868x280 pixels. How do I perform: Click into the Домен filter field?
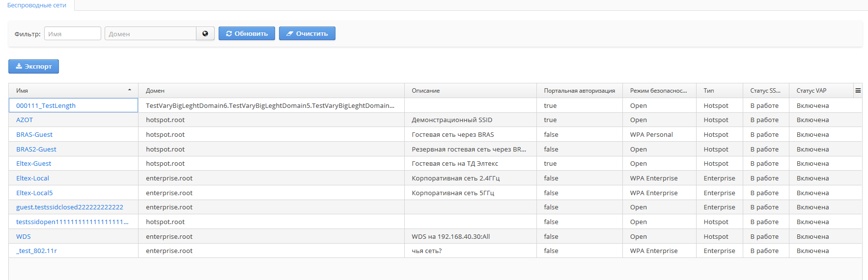(x=150, y=34)
